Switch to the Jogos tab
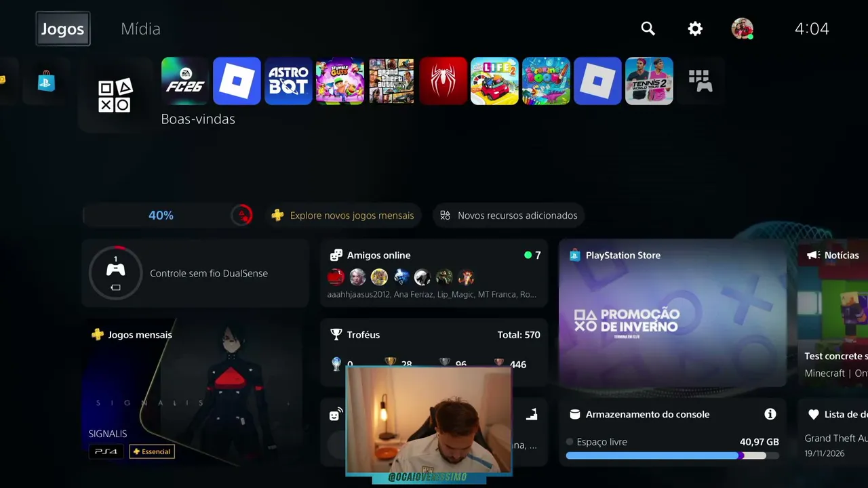 [x=62, y=28]
